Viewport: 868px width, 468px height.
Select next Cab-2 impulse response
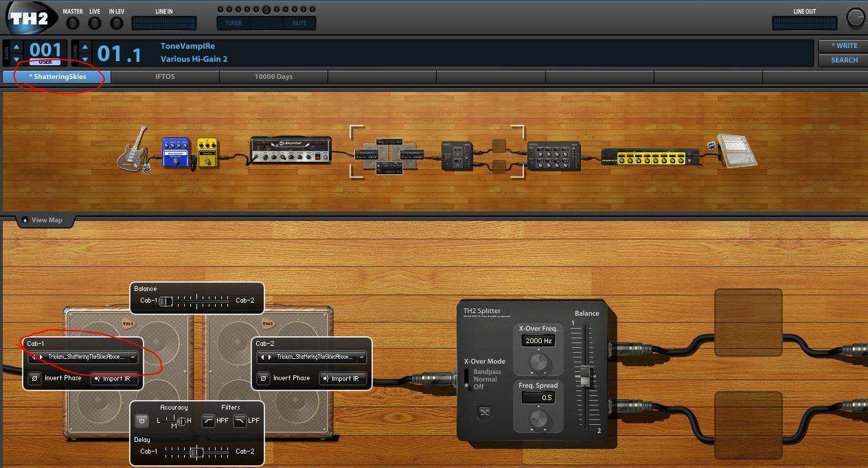tap(270, 357)
